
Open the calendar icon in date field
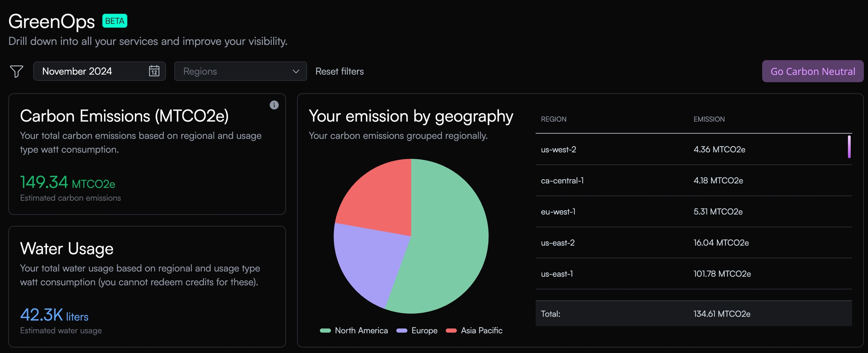[154, 71]
